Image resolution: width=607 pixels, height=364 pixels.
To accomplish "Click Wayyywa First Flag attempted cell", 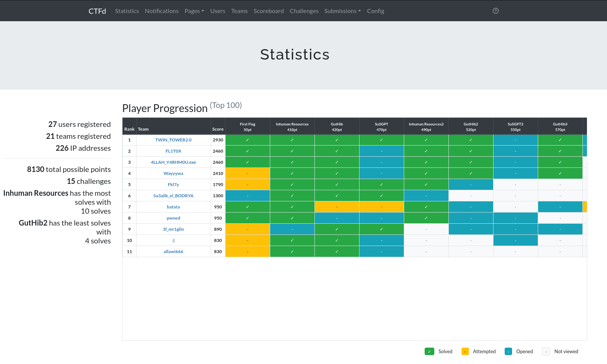I will click(247, 173).
